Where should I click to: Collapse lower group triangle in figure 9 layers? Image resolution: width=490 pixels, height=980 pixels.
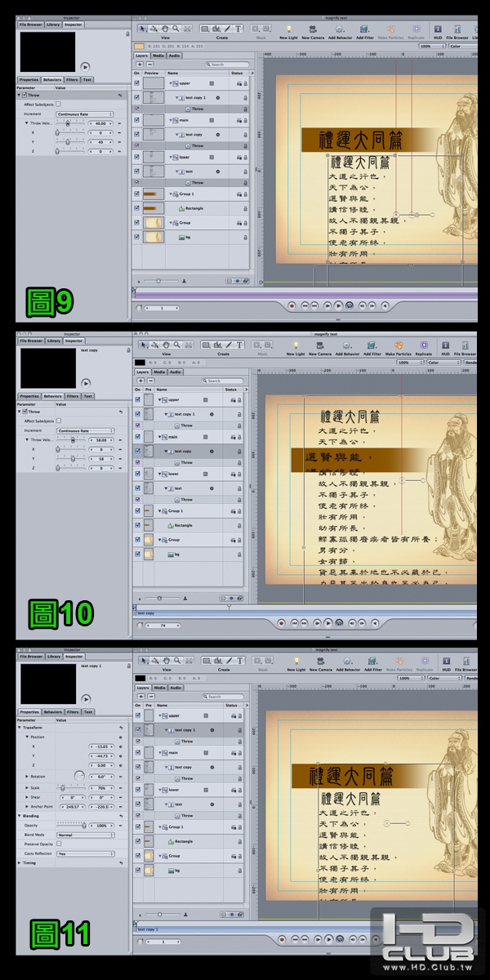171,157
